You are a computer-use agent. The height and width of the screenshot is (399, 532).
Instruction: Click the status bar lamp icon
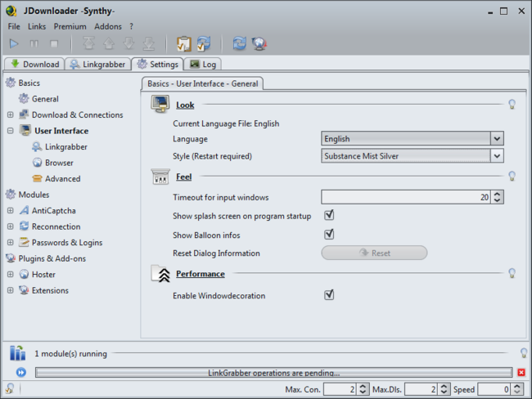tap(10, 388)
